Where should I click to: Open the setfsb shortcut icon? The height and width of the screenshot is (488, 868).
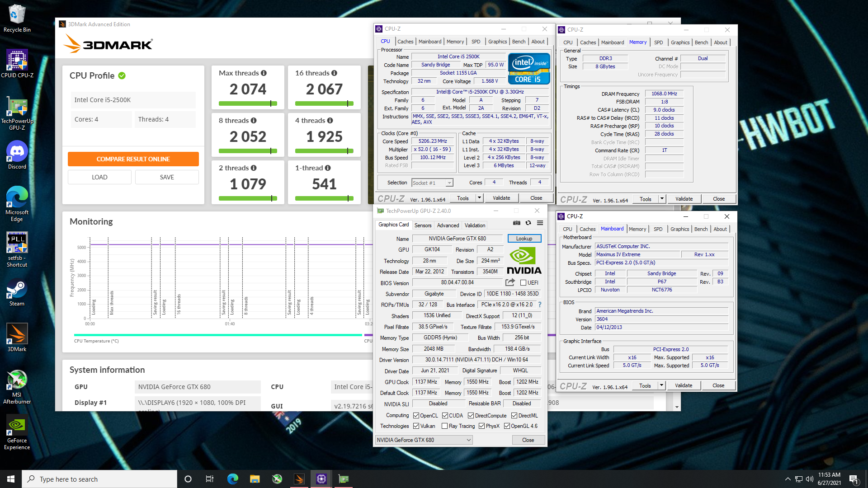tap(17, 249)
